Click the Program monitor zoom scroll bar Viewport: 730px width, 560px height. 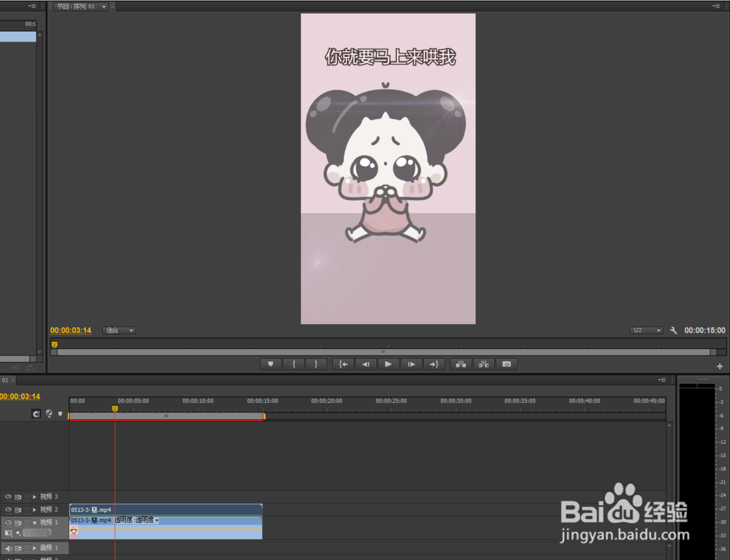click(x=384, y=352)
